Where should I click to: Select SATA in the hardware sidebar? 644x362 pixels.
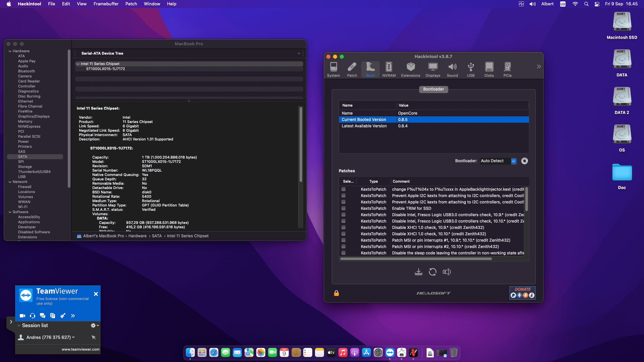pyautogui.click(x=22, y=157)
